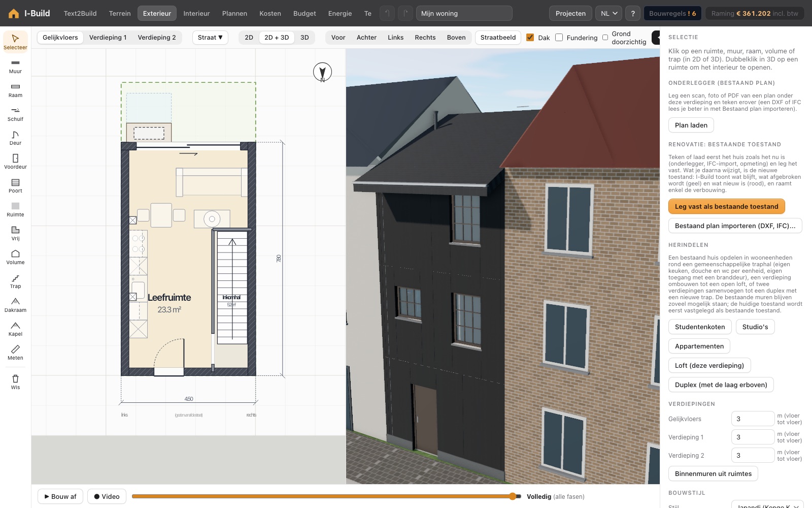Click the Bouw af play button
This screenshot has height=508, width=812.
click(x=60, y=496)
